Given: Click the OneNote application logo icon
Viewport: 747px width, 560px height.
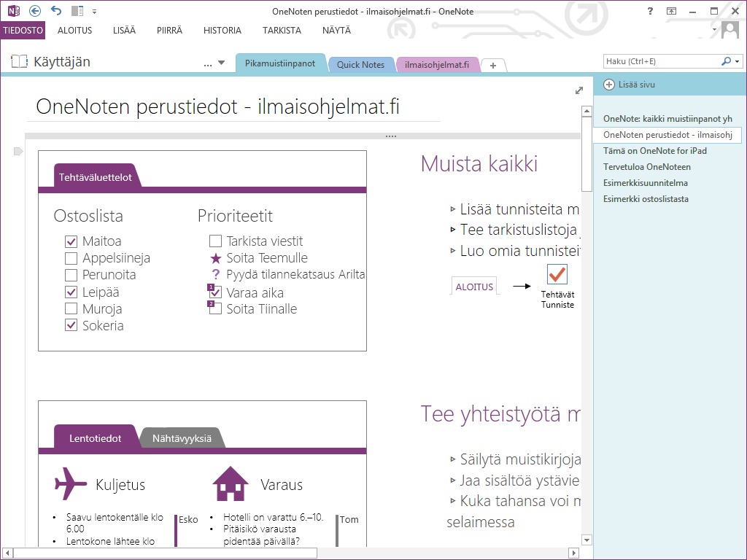Looking at the screenshot, I should pos(14,10).
